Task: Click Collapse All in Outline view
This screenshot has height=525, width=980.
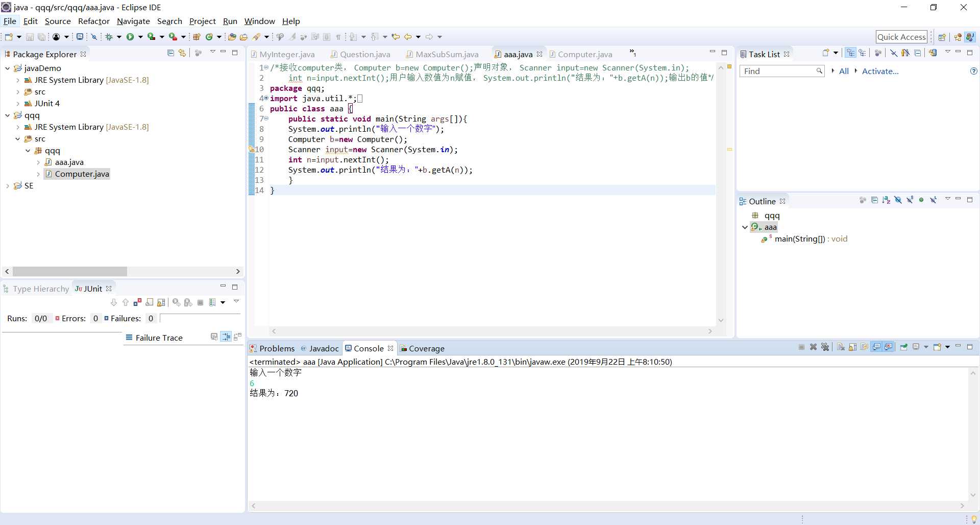Action: coord(874,200)
